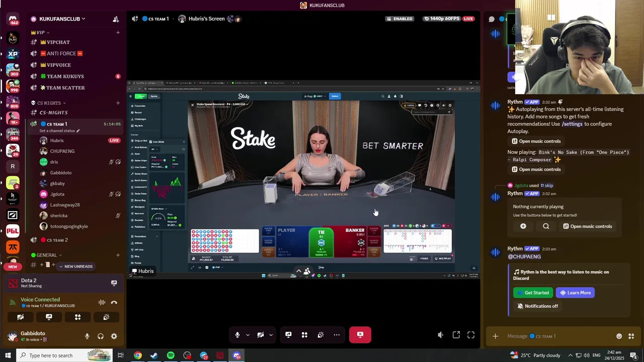This screenshot has height=362, width=644.
Task: Click search icon in Rythm controls
Action: click(x=546, y=226)
